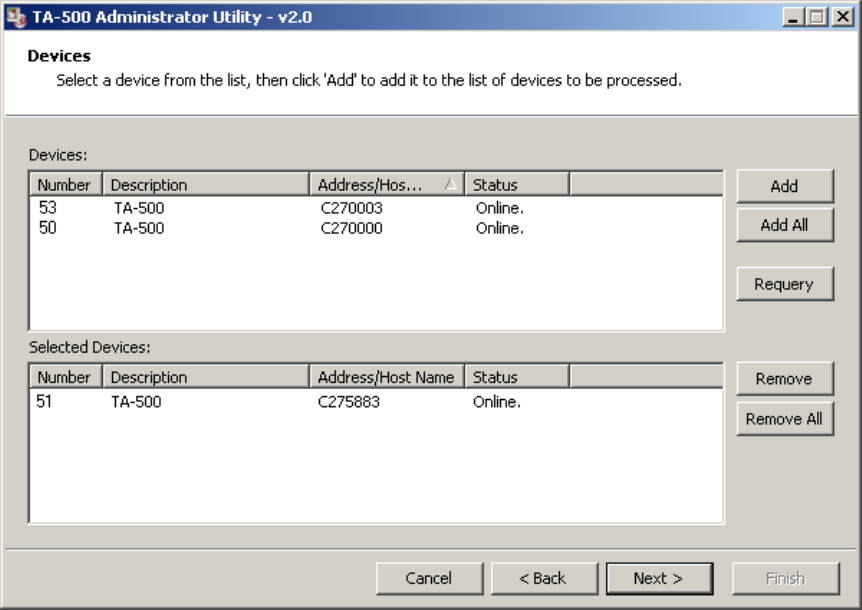Select device number 53 row
862x610 pixels.
coord(376,208)
